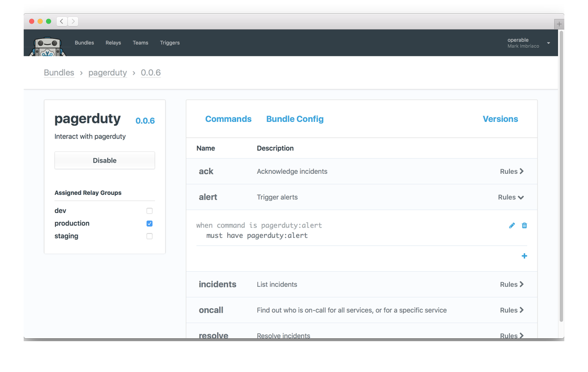Go back with the browser back arrow
Screen dimensions: 588x372
pyautogui.click(x=62, y=21)
